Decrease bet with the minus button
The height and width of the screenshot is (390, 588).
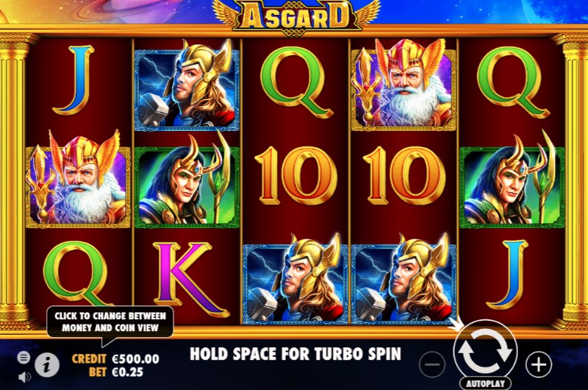(432, 364)
